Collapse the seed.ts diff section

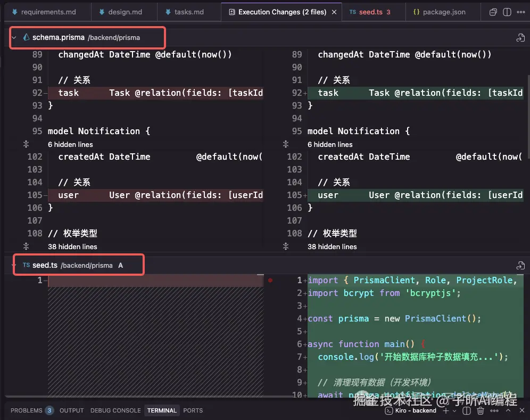(x=14, y=265)
